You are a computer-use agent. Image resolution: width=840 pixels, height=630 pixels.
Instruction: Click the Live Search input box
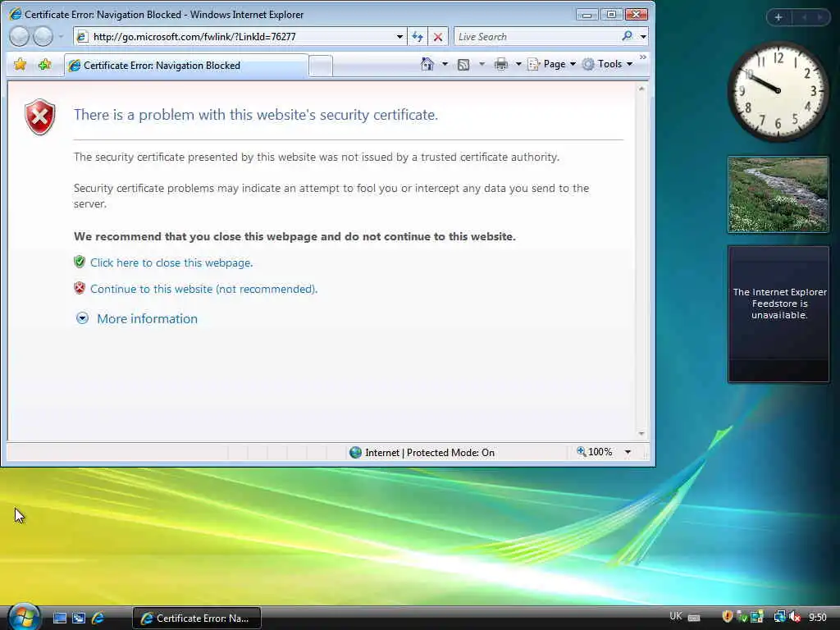536,36
